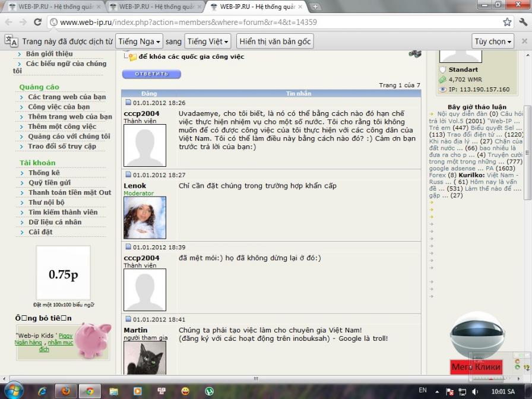Open Chrome's wrench settings menu
The height and width of the screenshot is (399, 532).
click(523, 22)
